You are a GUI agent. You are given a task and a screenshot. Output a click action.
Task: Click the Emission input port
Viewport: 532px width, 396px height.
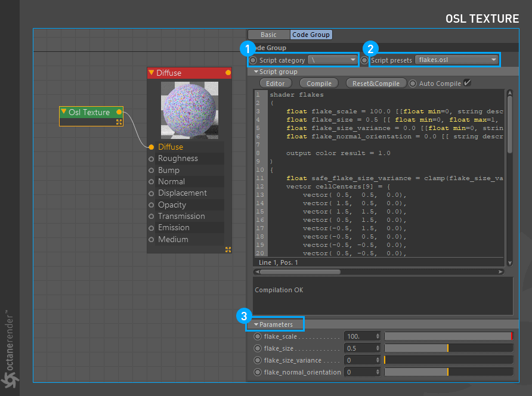(x=151, y=228)
